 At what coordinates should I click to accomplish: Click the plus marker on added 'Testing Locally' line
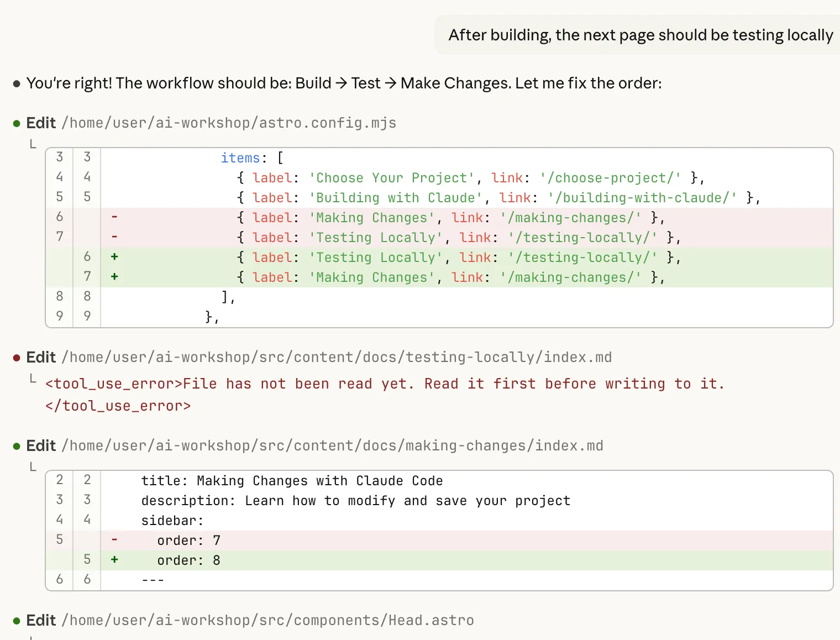click(x=114, y=257)
